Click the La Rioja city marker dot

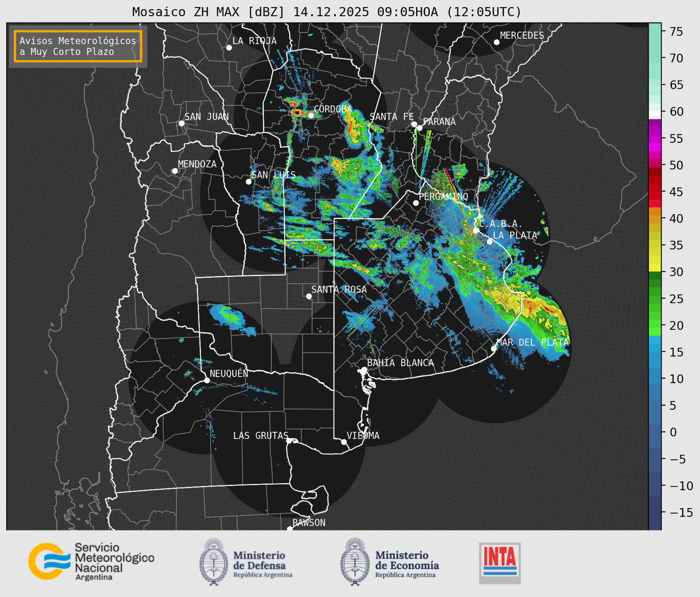pos(229,48)
